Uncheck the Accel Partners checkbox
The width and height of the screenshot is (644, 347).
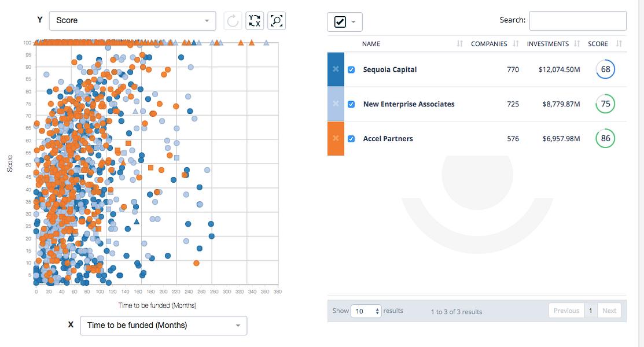(351, 139)
